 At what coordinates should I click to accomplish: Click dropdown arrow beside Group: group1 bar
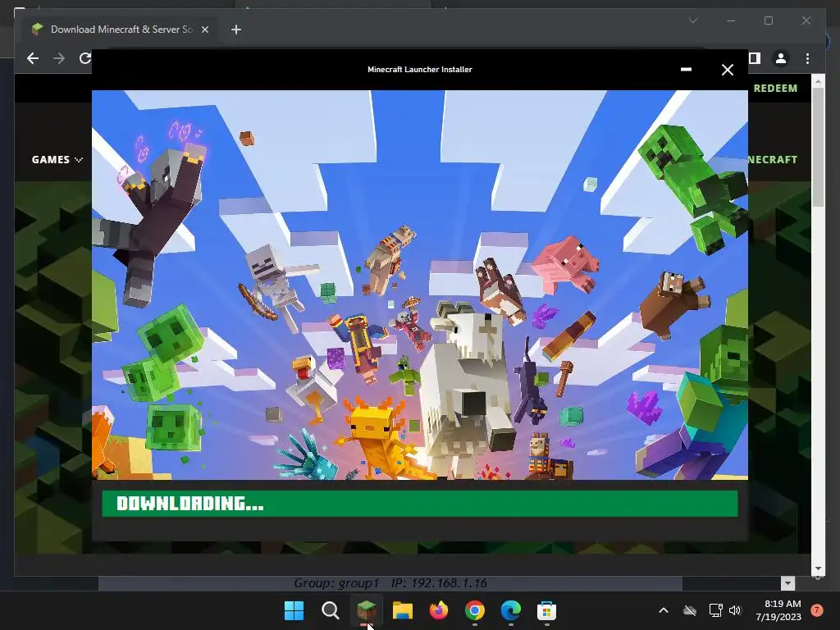pos(787,583)
